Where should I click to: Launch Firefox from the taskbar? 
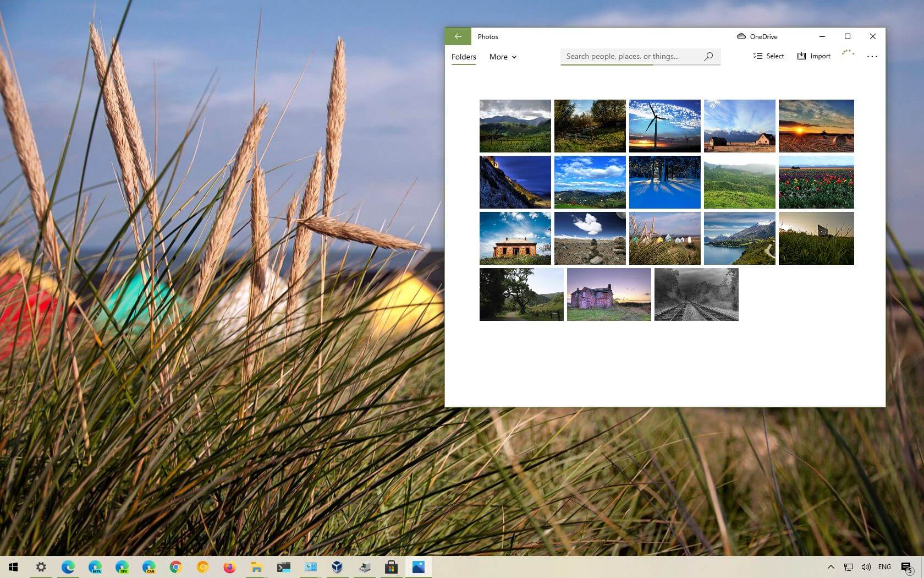pyautogui.click(x=230, y=567)
